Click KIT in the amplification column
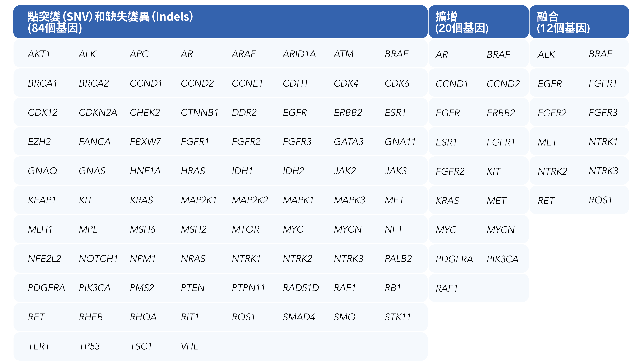Image resolution: width=643 pixels, height=364 pixels. (493, 171)
